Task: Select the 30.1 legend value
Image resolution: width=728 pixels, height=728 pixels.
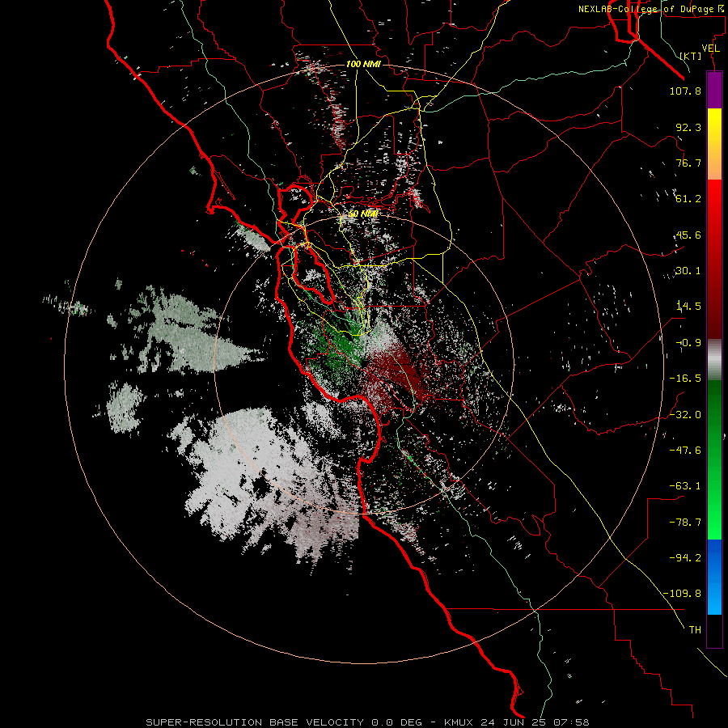Action: click(688, 271)
